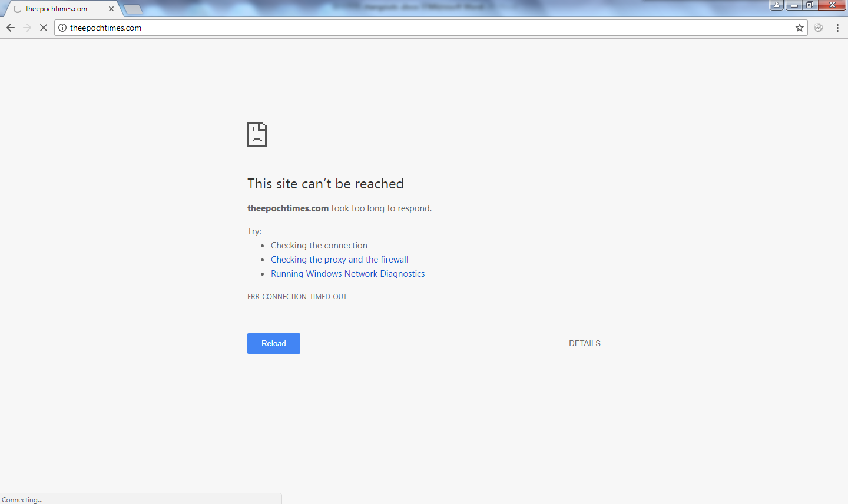Open the Chrome user profile button
Screen dimensions: 848x504
tap(777, 5)
